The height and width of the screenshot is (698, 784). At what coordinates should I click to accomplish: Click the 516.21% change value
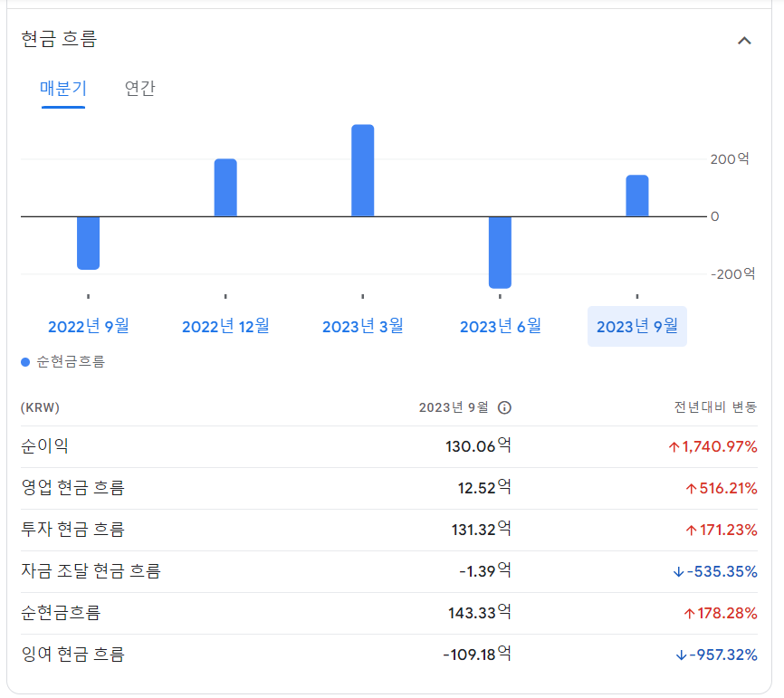pos(721,488)
